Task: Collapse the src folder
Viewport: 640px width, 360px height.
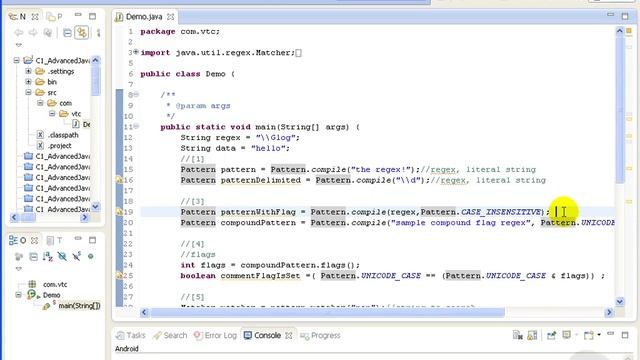Action: click(28, 92)
